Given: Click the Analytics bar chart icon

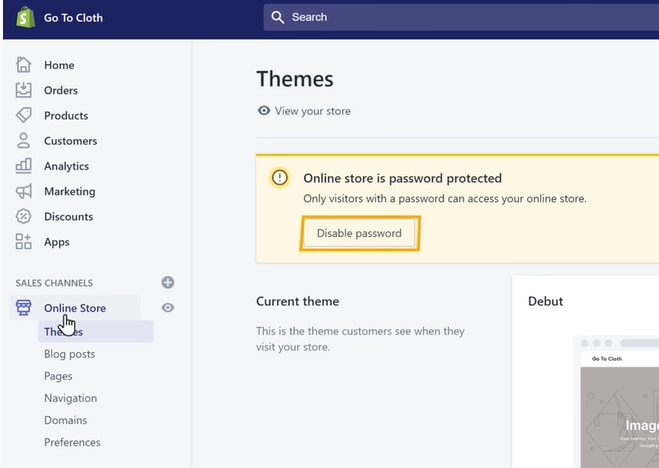Looking at the screenshot, I should (24, 166).
